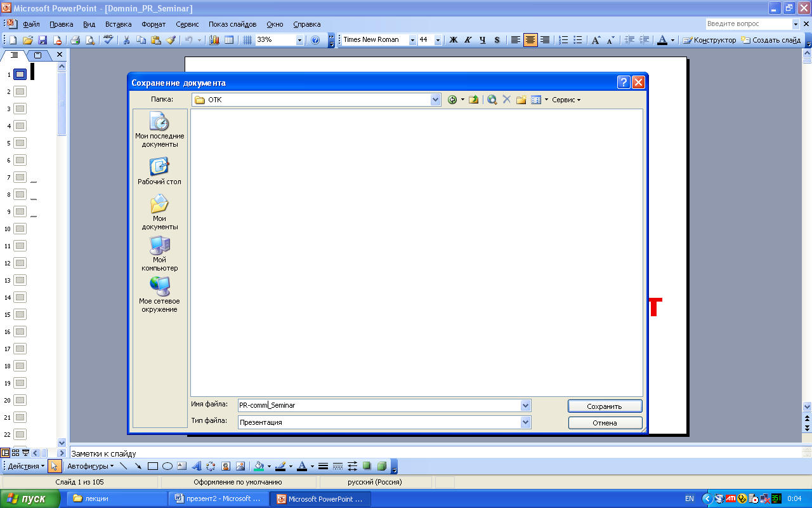Image resolution: width=812 pixels, height=508 pixels.
Task: Open the Вставка menu
Action: click(x=119, y=24)
